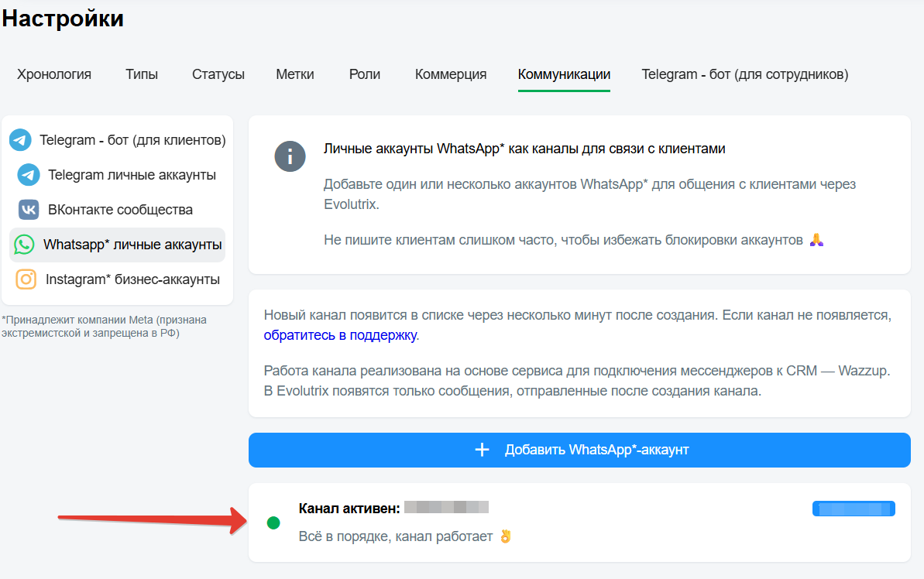Image resolution: width=924 pixels, height=579 pixels.
Task: Click the Настройки page heading
Action: click(63, 19)
